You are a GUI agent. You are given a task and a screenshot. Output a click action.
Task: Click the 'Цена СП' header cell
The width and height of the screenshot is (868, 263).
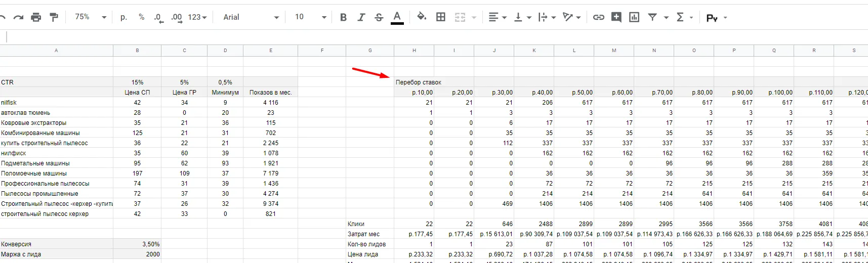(x=137, y=92)
